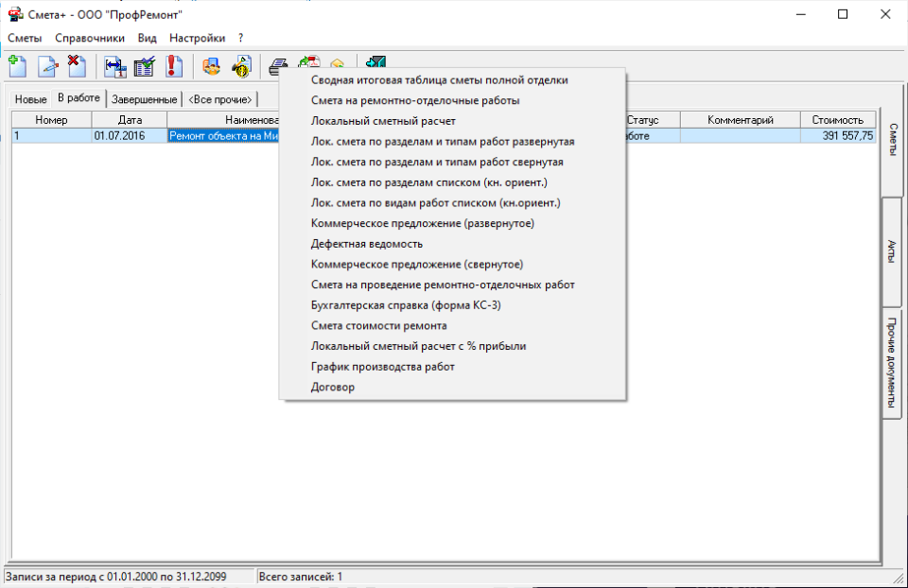Choose Сводная итоговая таблица сметы полной отделки

(452, 80)
